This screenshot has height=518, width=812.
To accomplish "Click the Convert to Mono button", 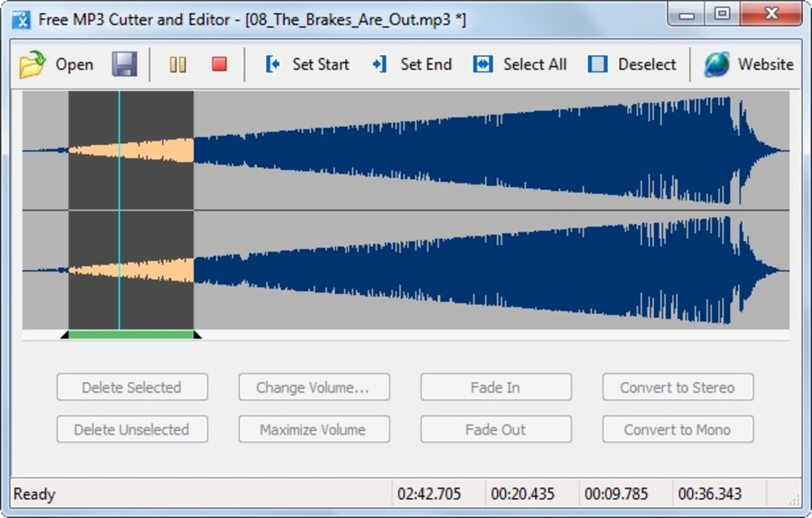I will [x=678, y=429].
